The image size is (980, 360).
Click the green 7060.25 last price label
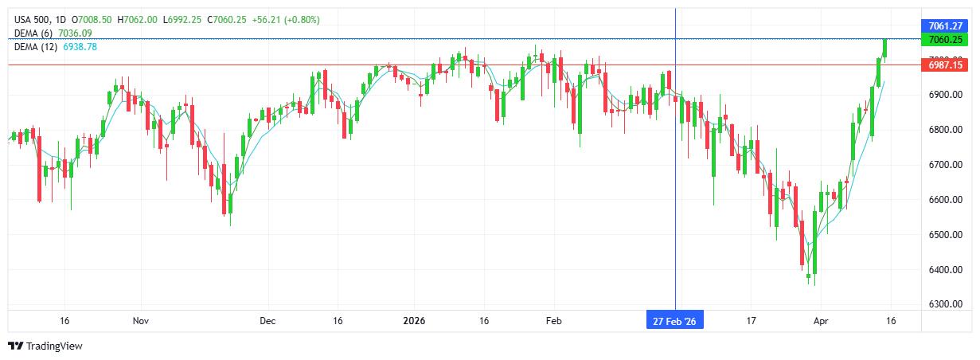(x=945, y=39)
